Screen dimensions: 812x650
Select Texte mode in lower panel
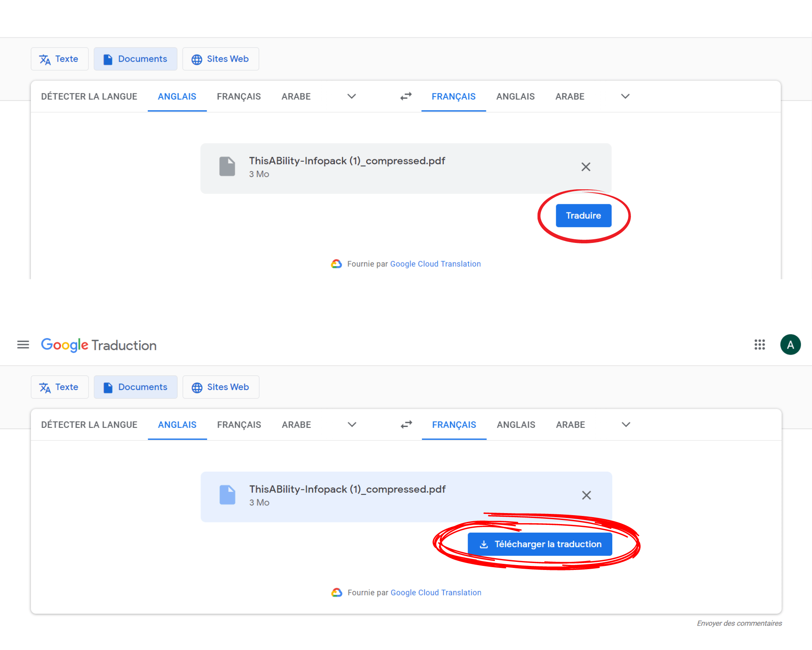tap(59, 387)
